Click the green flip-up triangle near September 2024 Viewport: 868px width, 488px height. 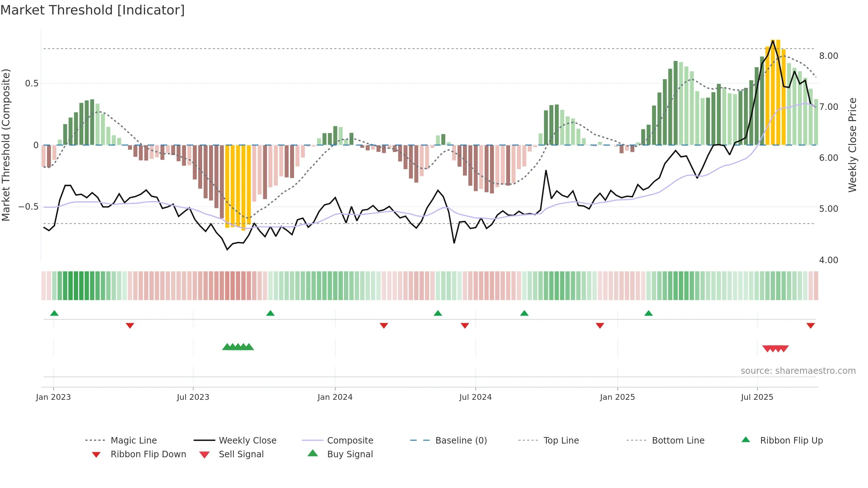point(524,313)
